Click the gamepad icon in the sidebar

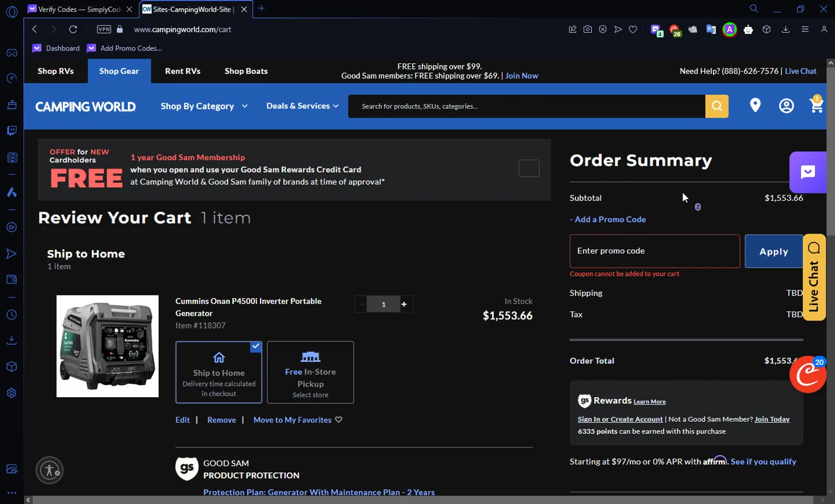(x=12, y=53)
